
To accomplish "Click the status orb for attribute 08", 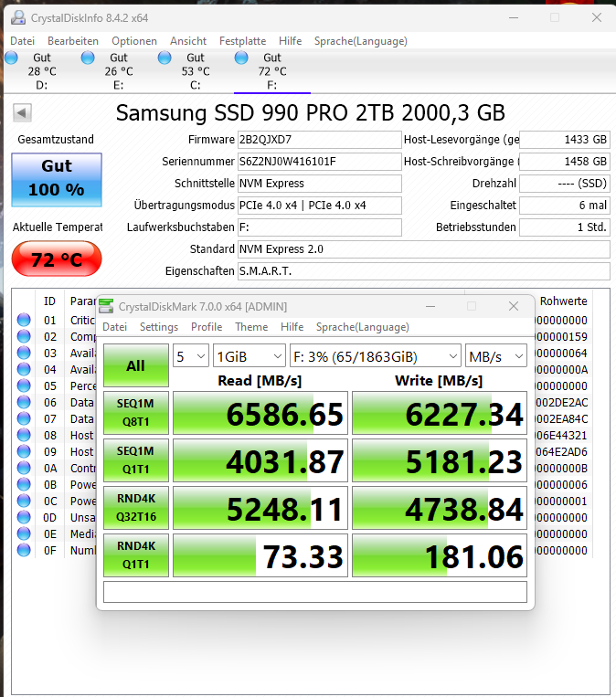I will tap(24, 435).
